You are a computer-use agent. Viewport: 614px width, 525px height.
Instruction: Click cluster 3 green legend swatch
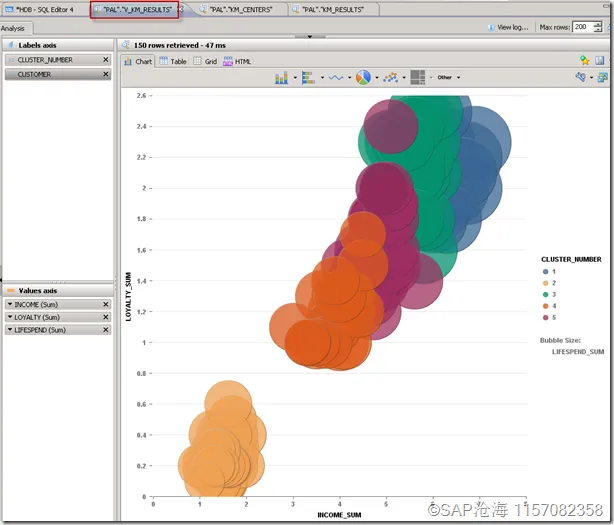(x=545, y=295)
